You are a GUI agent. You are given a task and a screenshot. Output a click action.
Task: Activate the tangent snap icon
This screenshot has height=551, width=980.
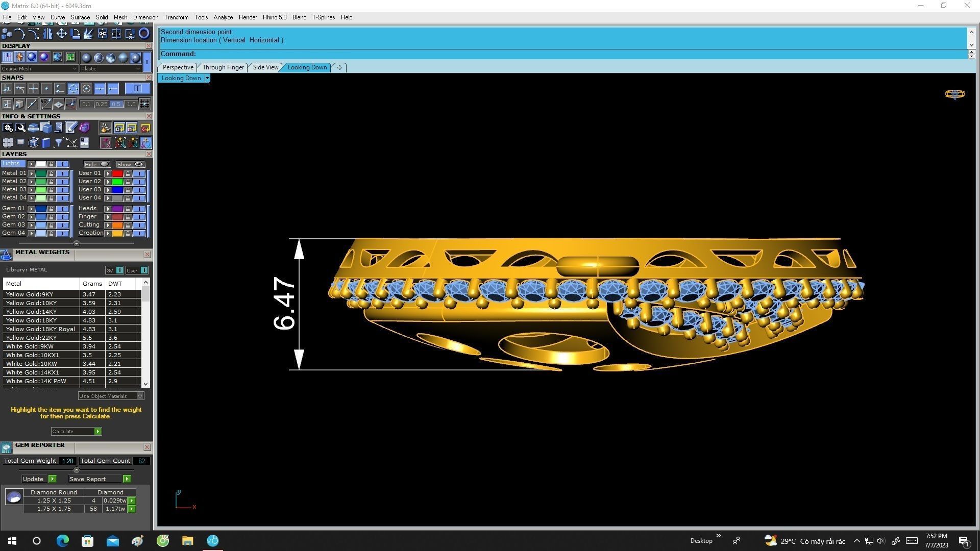coord(20,89)
